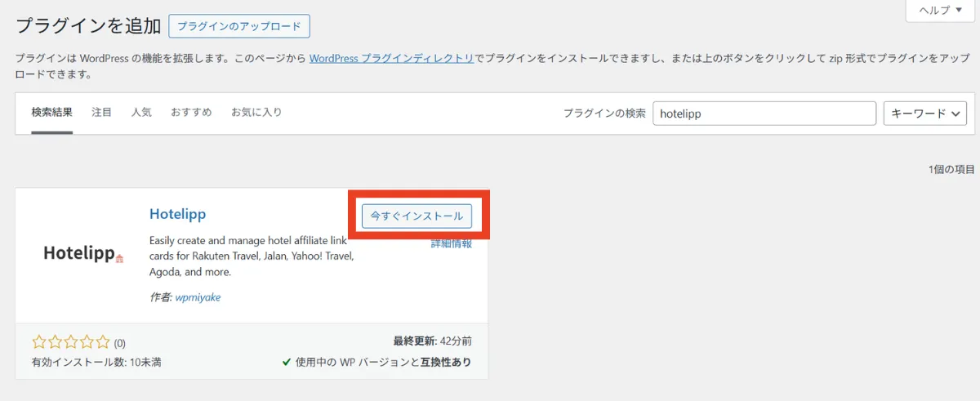The image size is (980, 401).
Task: Click the プラグインを追加 page heading
Action: point(88,25)
